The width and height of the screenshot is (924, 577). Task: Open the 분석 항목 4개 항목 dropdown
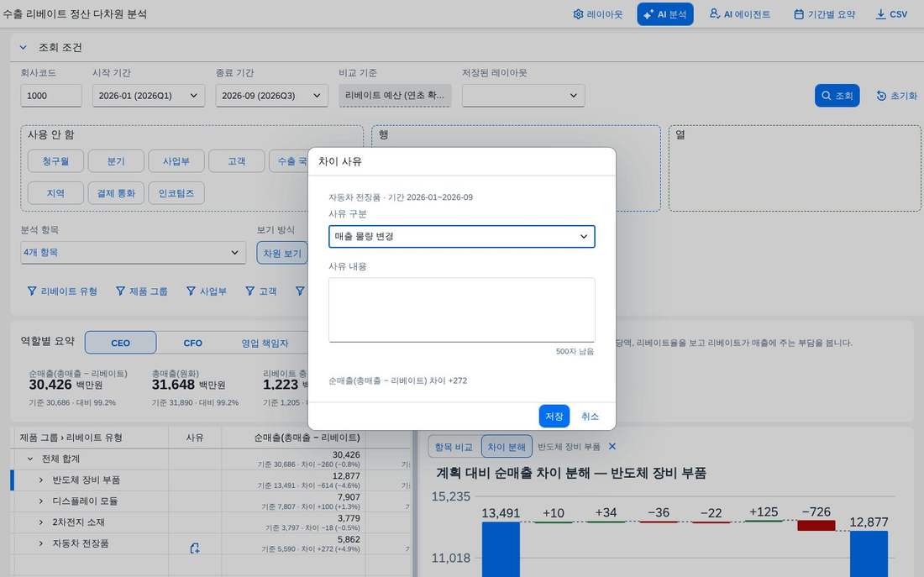[x=134, y=252]
